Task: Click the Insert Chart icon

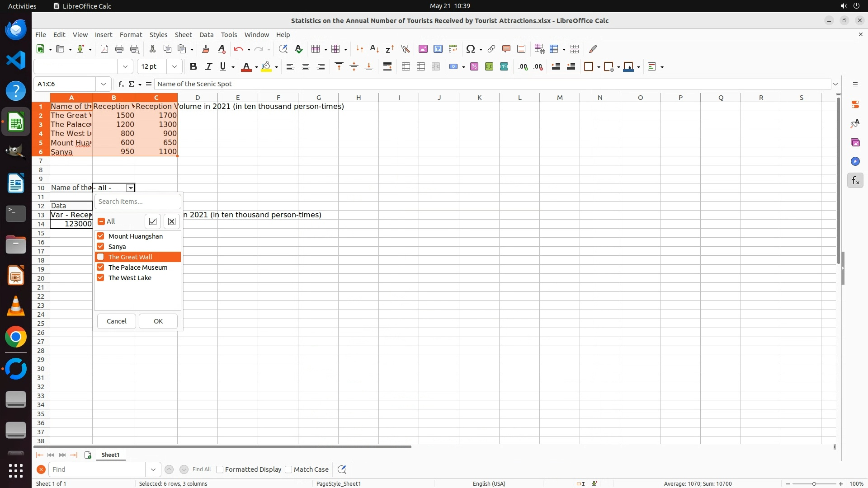Action: [x=438, y=49]
